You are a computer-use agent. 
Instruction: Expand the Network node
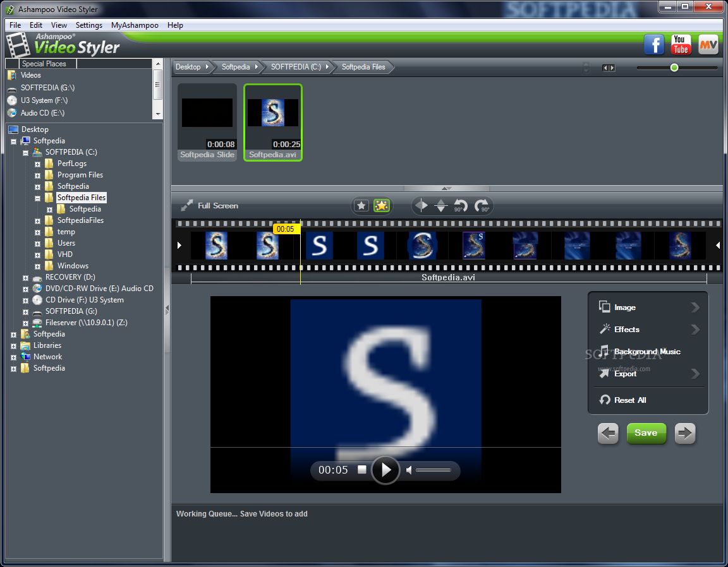click(13, 357)
